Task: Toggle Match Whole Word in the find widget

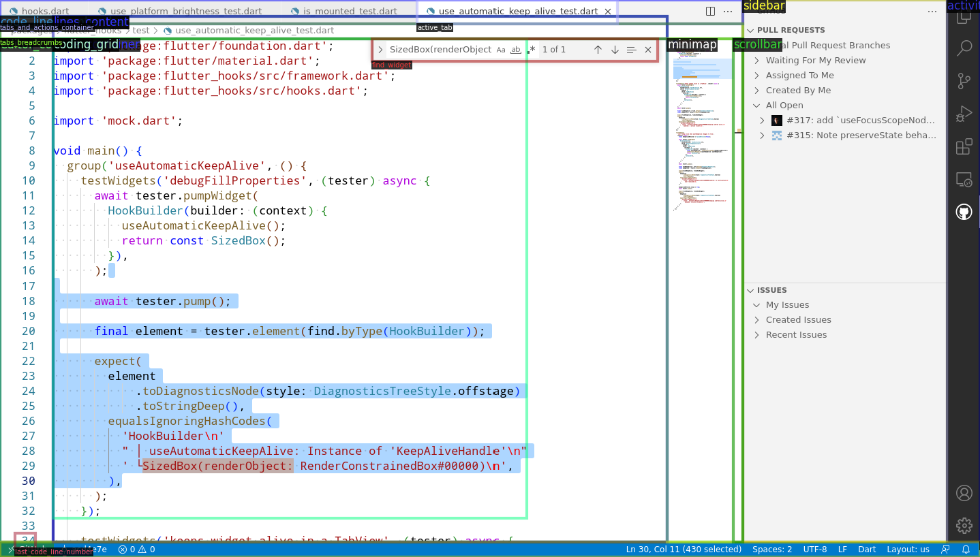Action: (x=516, y=50)
